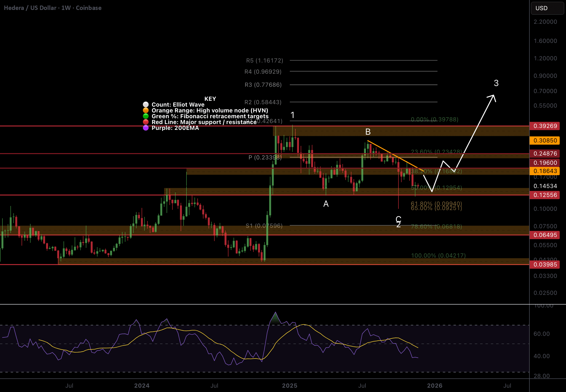Click white circle beside Count: Elliot Wave
This screenshot has width=566, height=392.
tap(146, 105)
